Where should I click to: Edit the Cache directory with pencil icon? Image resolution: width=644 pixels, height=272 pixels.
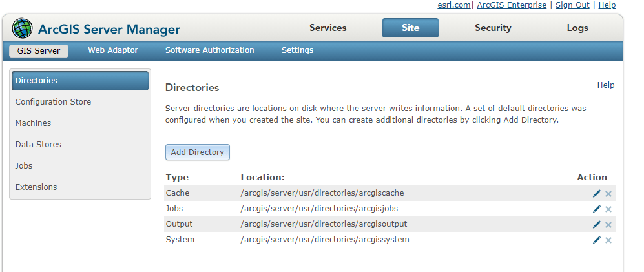click(597, 194)
